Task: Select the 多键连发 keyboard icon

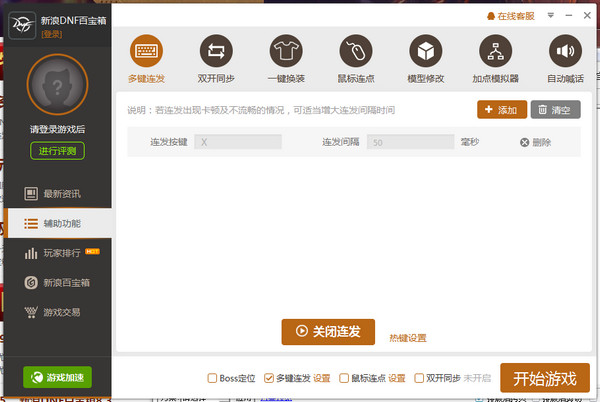Action: (146, 50)
